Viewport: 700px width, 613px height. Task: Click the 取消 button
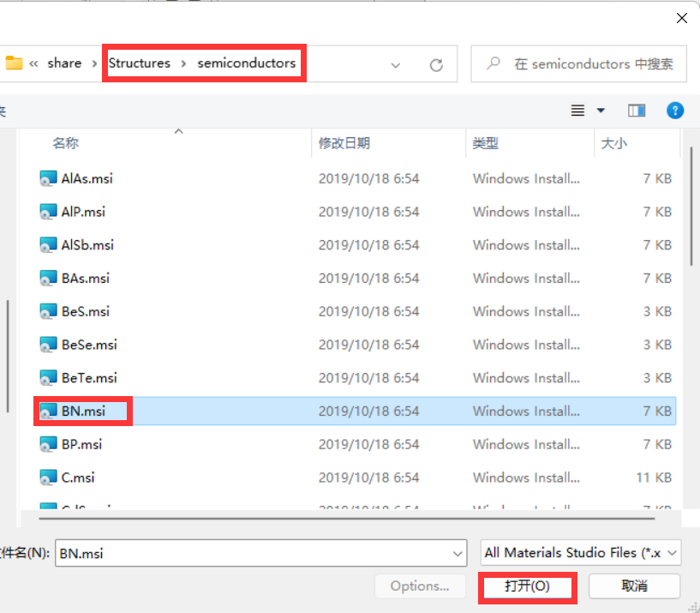(x=634, y=586)
